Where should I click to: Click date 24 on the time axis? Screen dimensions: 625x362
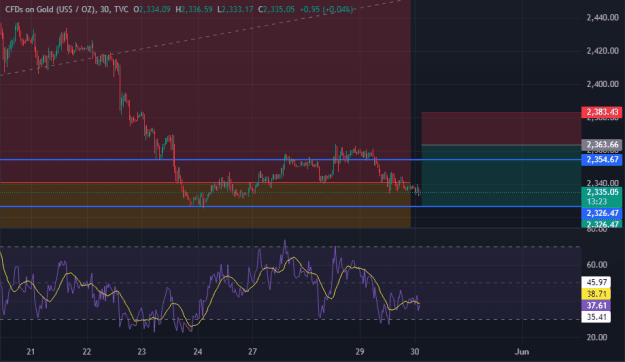pyautogui.click(x=197, y=352)
